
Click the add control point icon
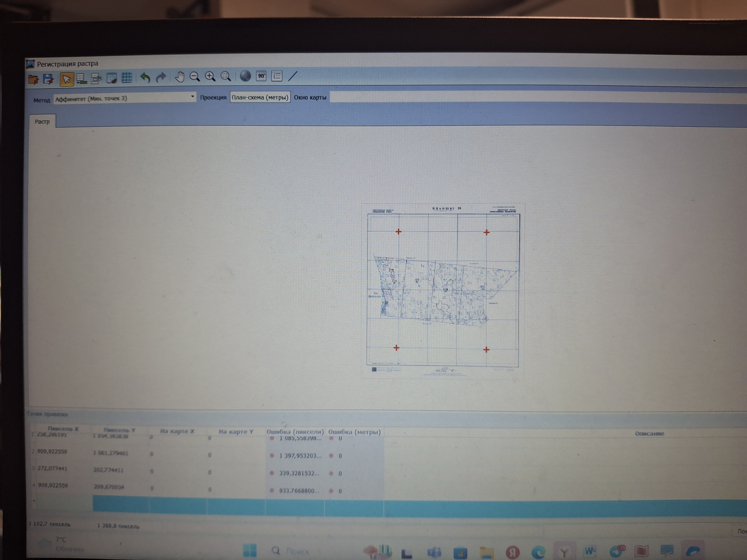[x=81, y=78]
